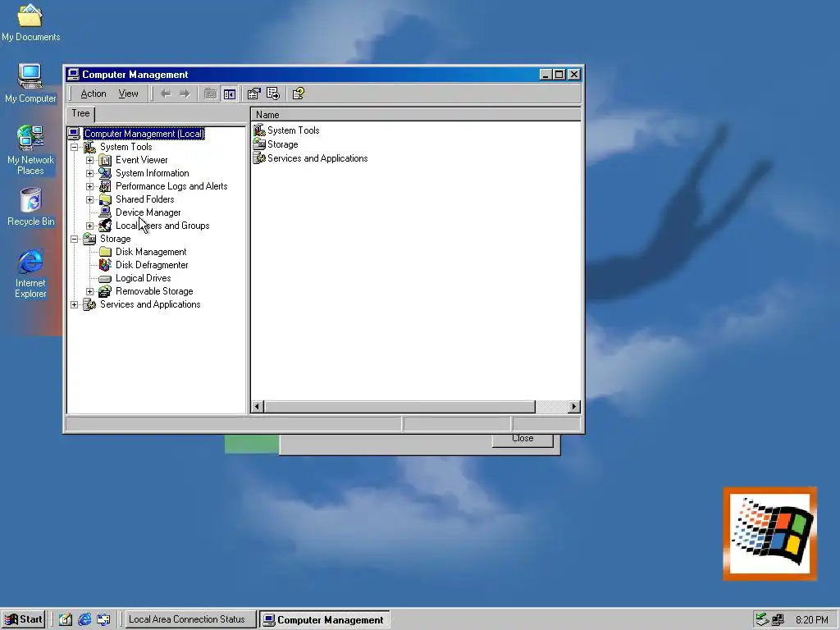This screenshot has height=630, width=840.
Task: Select Computer Management (Local) root node
Action: click(144, 134)
